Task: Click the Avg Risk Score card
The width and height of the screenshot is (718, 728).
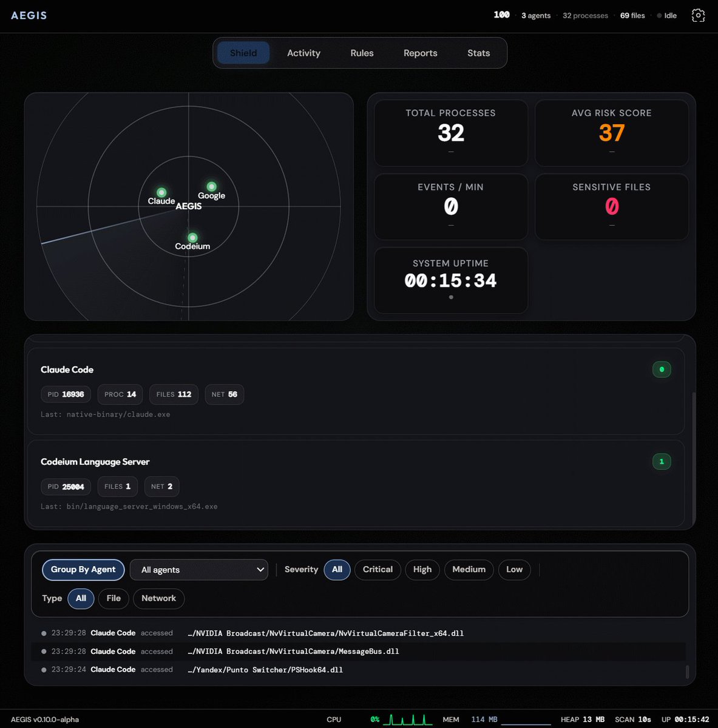Action: pos(611,133)
